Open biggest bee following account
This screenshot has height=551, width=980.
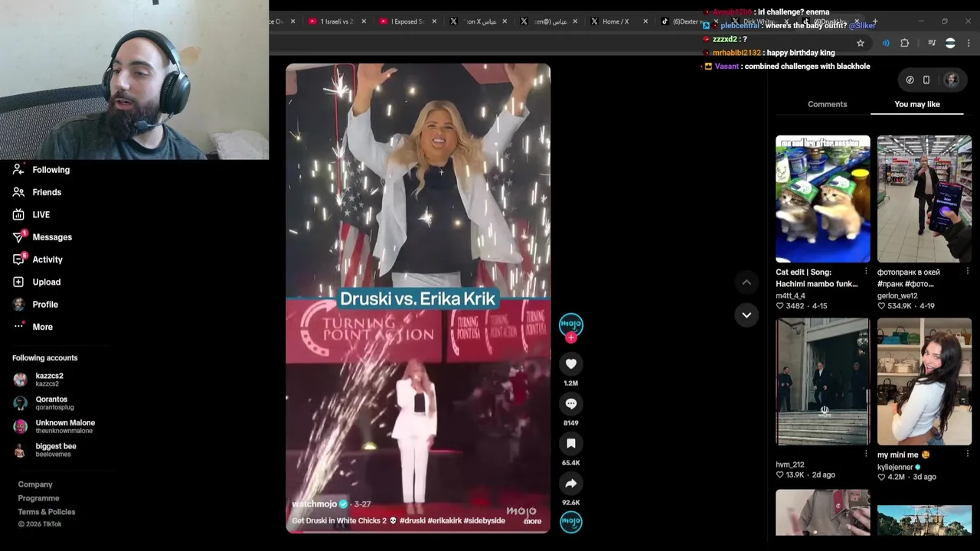(44, 450)
